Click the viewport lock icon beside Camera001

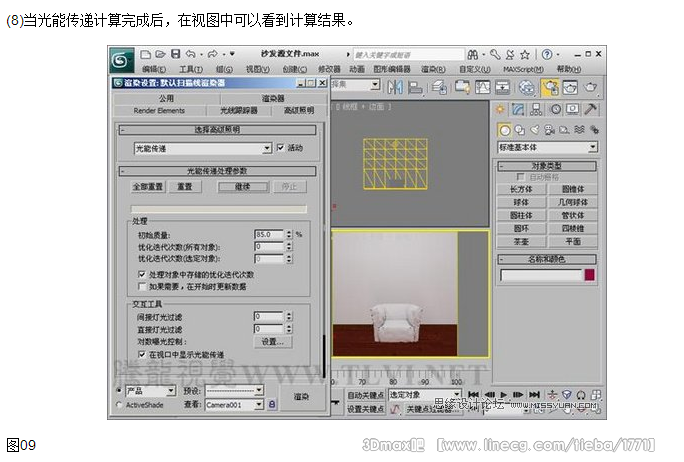pos(272,405)
